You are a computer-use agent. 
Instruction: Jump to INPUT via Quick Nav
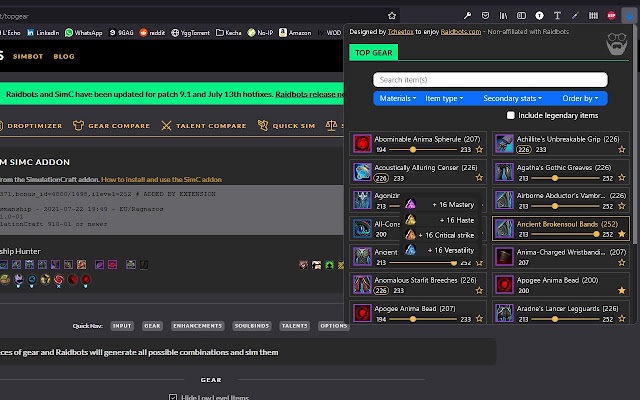point(122,326)
